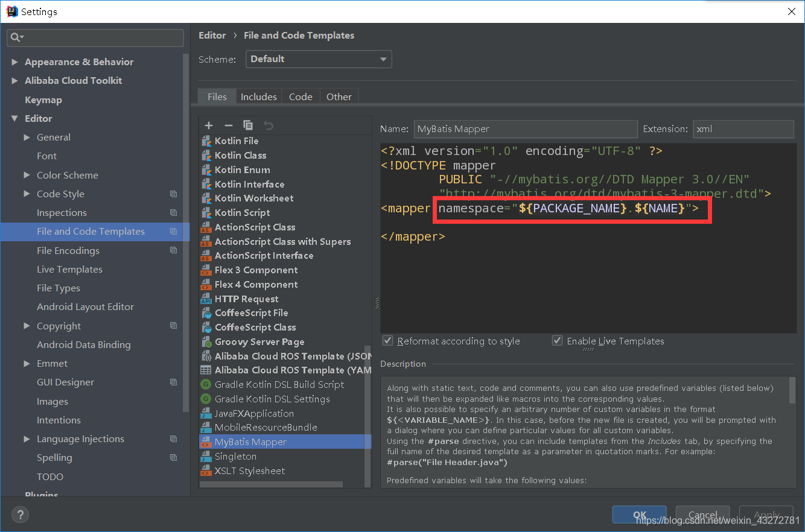The image size is (805, 532).
Task: Click the ActionScript Class template icon
Action: tap(206, 227)
